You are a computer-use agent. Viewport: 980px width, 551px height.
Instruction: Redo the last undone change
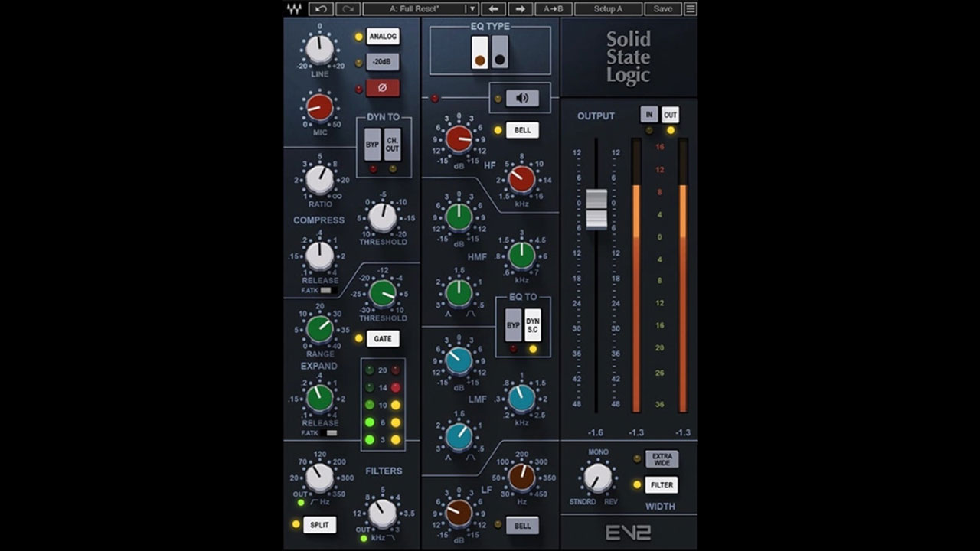pos(347,9)
